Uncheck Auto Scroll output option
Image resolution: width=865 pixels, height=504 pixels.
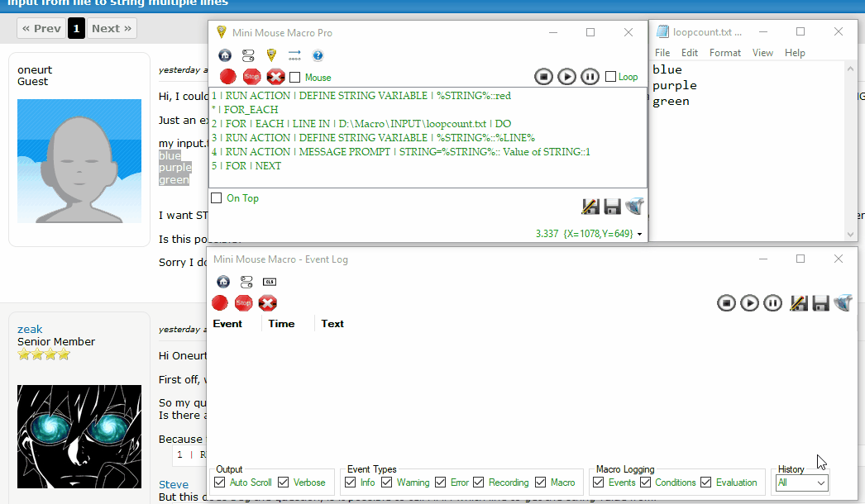pos(220,482)
